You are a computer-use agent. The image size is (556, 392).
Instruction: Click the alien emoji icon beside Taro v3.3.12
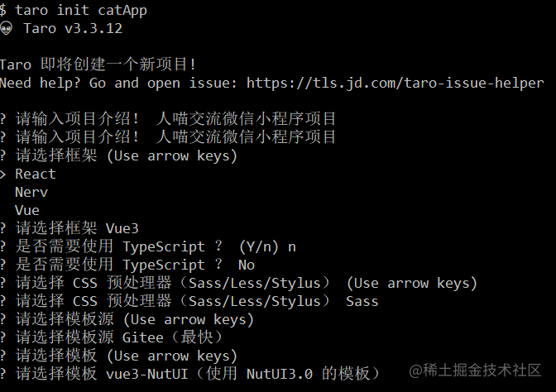6,28
